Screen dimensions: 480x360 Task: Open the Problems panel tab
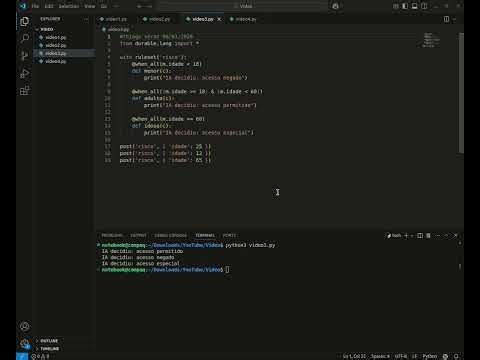click(112, 235)
